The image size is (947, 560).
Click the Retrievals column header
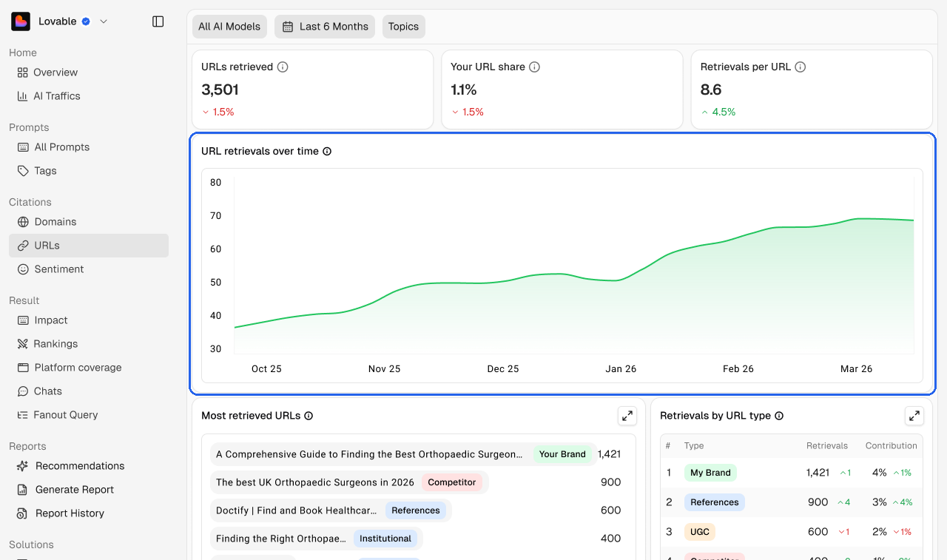tap(827, 446)
